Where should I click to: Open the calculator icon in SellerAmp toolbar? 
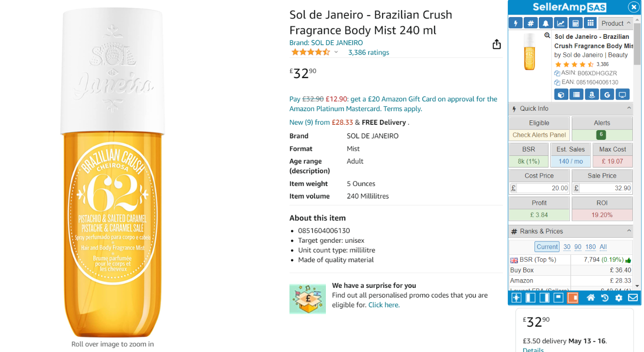(575, 23)
